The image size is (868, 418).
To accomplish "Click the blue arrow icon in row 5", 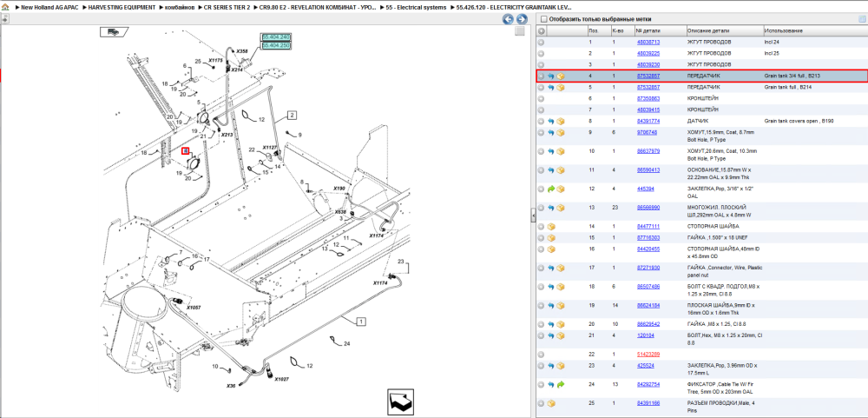I will 551,88.
